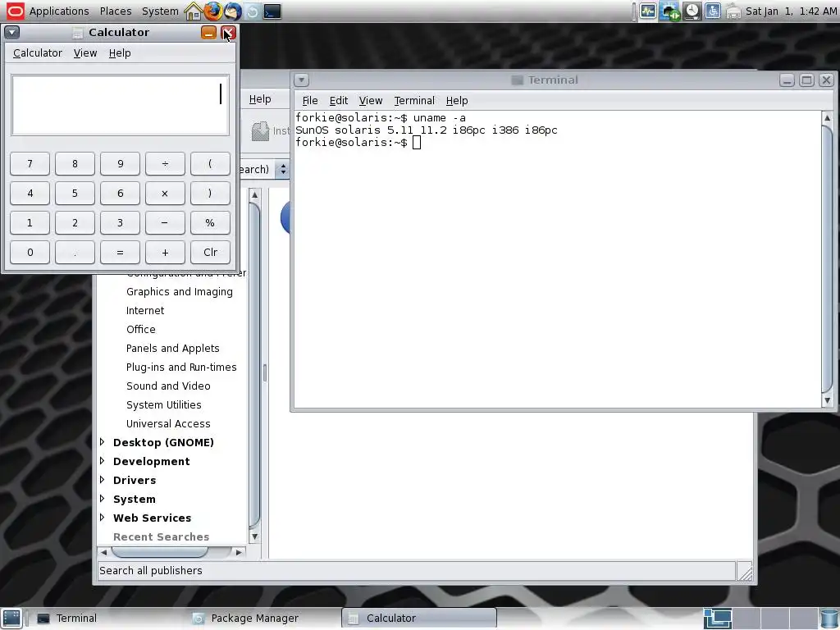Expand the Development category
Image resolution: width=840 pixels, height=630 pixels.
(103, 461)
